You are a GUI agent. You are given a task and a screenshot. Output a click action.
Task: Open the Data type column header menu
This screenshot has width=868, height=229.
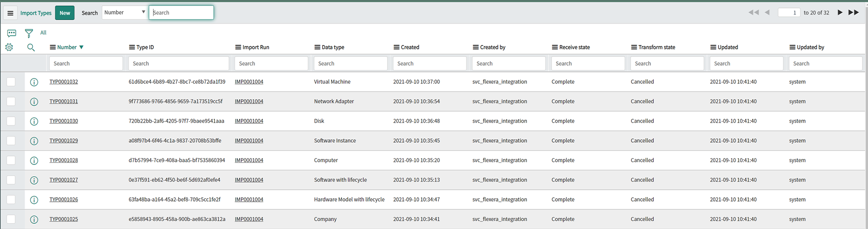pos(317,47)
